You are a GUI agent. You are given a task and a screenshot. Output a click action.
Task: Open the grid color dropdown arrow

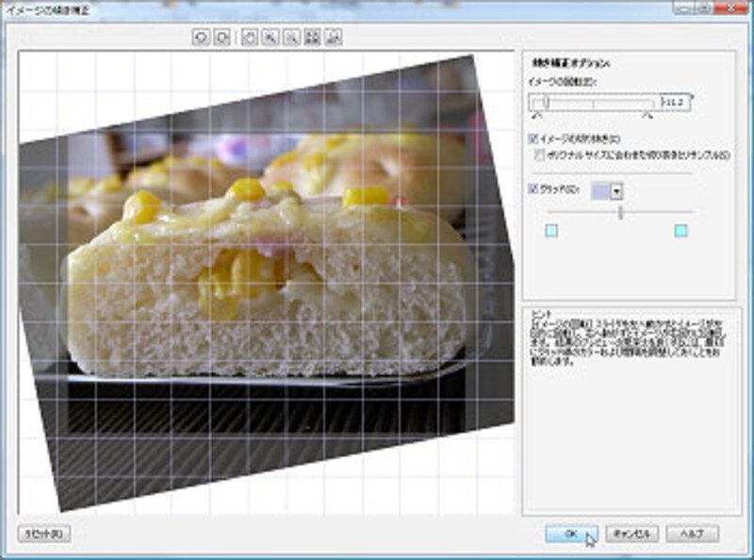pyautogui.click(x=616, y=191)
